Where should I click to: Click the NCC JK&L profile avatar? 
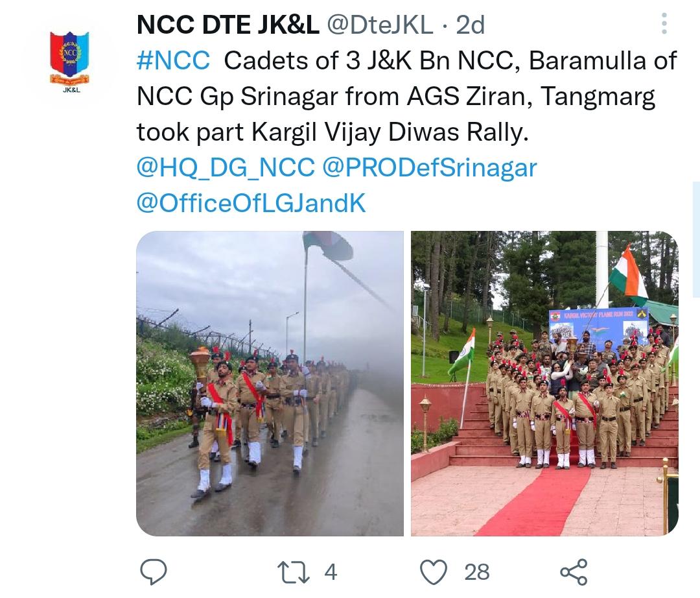tap(69, 61)
